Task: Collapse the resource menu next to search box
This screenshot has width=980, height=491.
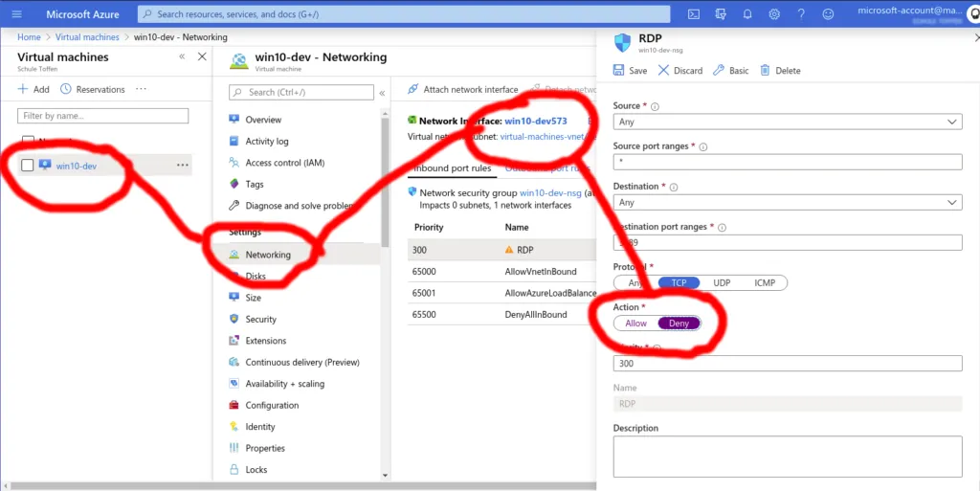Action: (x=382, y=93)
